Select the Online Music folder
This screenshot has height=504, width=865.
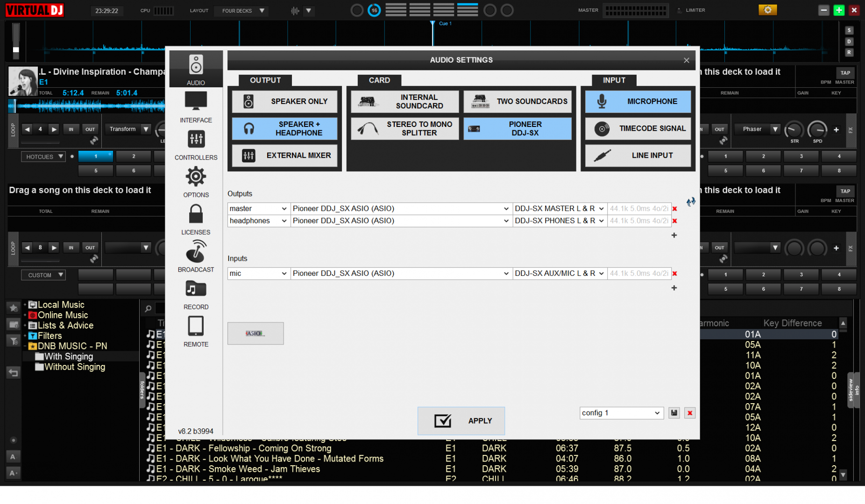tap(63, 315)
